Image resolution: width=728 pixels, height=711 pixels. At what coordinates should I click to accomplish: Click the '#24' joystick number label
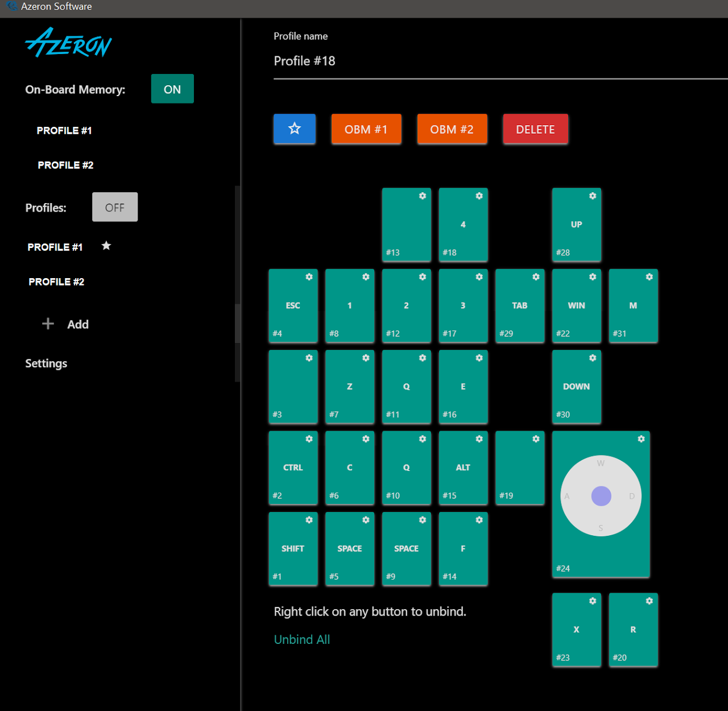[563, 568]
